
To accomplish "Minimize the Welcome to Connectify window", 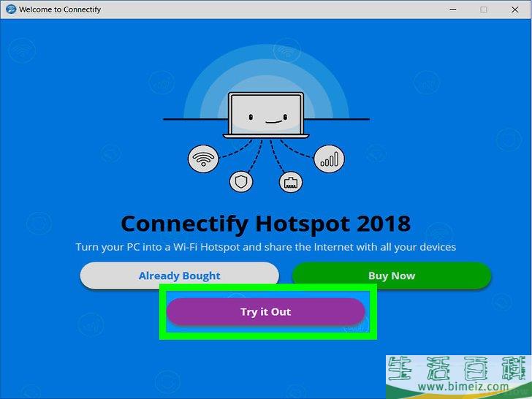I will (x=452, y=9).
